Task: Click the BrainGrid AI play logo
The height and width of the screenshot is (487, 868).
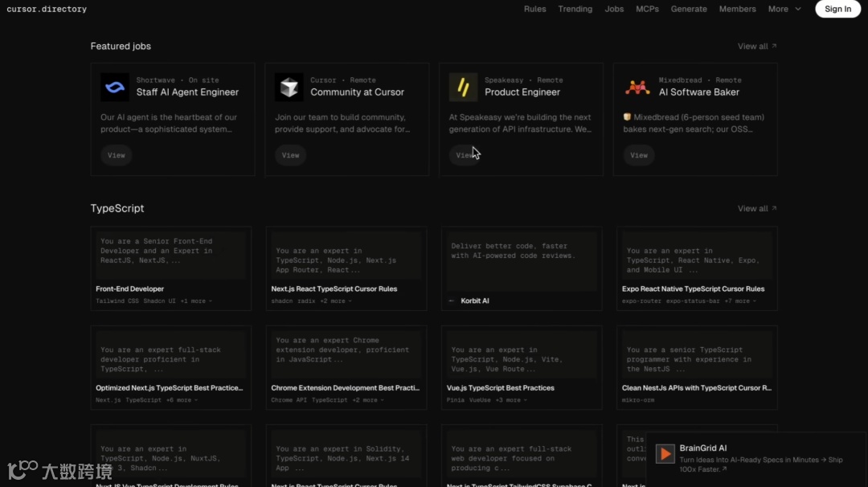Action: tap(665, 454)
